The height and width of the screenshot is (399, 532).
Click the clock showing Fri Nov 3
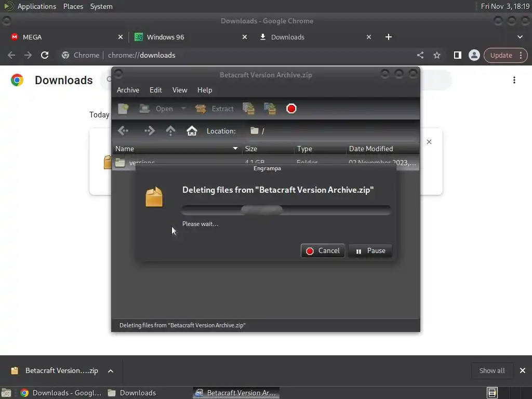coord(505,6)
